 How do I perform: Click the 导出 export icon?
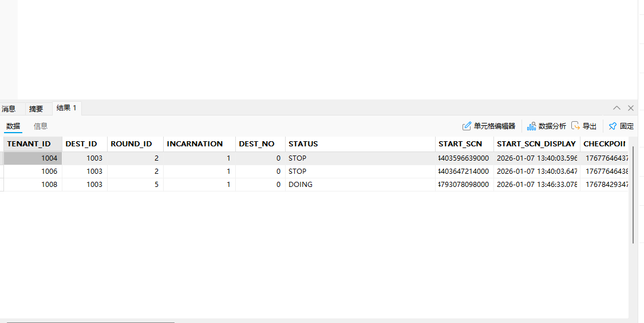pos(584,126)
